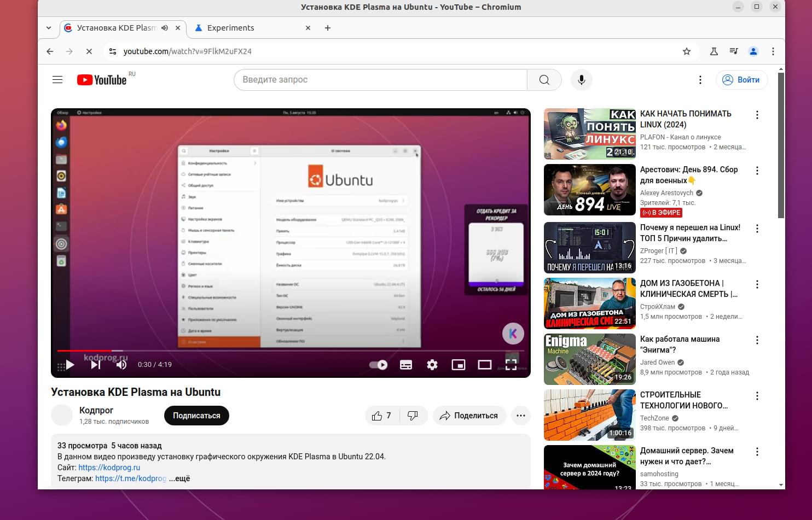Go back in browser history
The height and width of the screenshot is (520, 812).
50,51
